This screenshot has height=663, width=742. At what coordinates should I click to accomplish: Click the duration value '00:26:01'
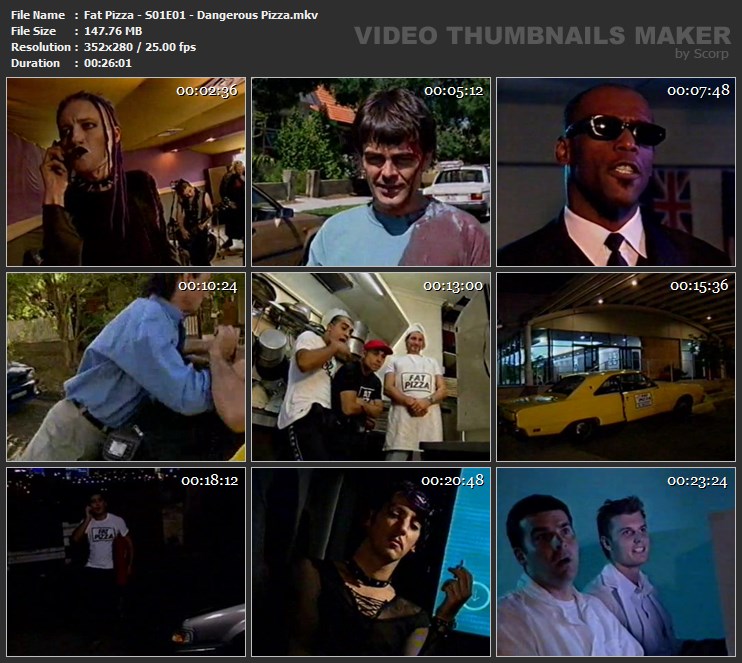coord(108,63)
